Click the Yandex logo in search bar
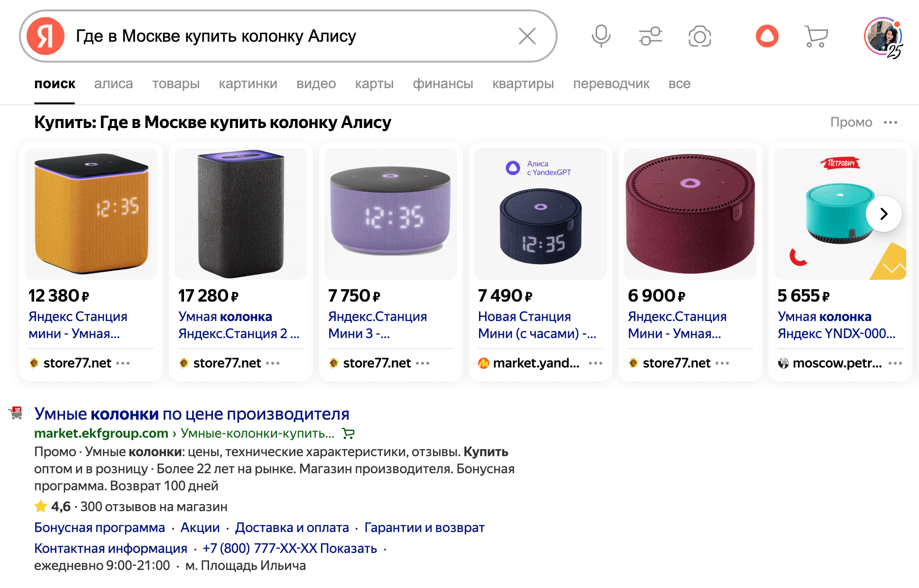Screen dimensions: 919x588 pyautogui.click(x=46, y=36)
